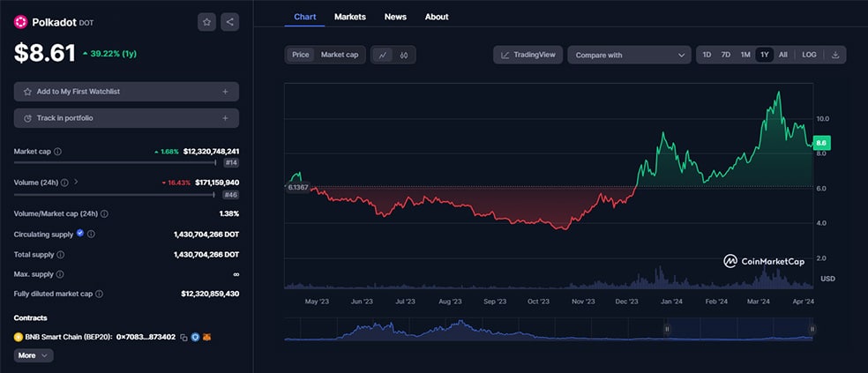868x373 pixels.
Task: Set chart range to All
Action: [782, 55]
